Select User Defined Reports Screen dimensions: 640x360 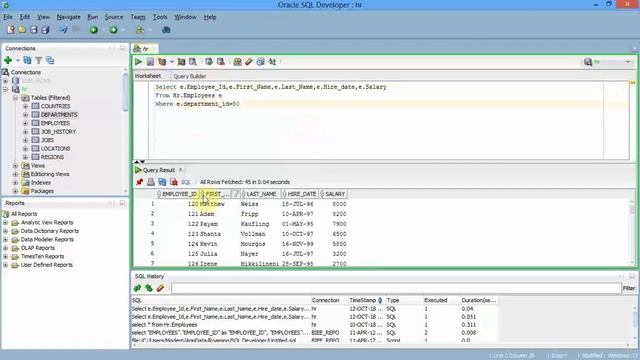tap(47, 265)
